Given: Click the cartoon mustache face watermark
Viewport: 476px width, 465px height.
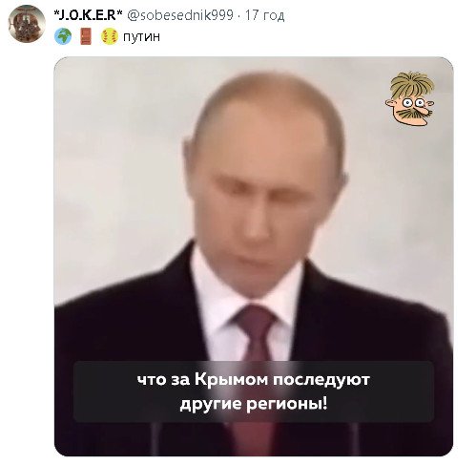Looking at the screenshot, I should click(x=409, y=98).
